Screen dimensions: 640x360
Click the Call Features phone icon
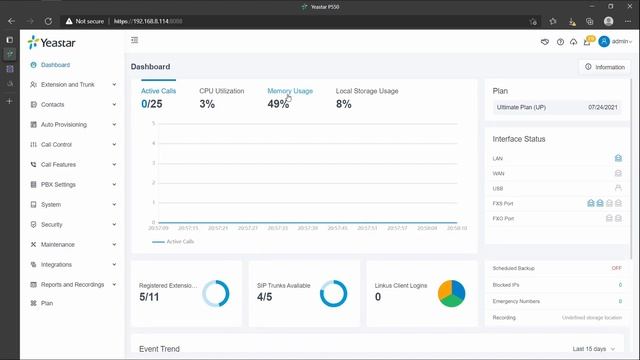point(33,164)
